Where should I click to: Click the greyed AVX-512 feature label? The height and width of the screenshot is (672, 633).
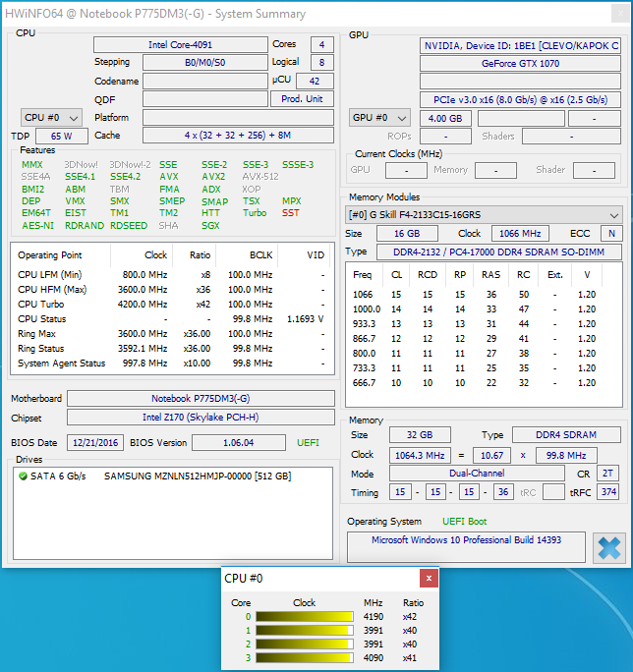(260, 177)
